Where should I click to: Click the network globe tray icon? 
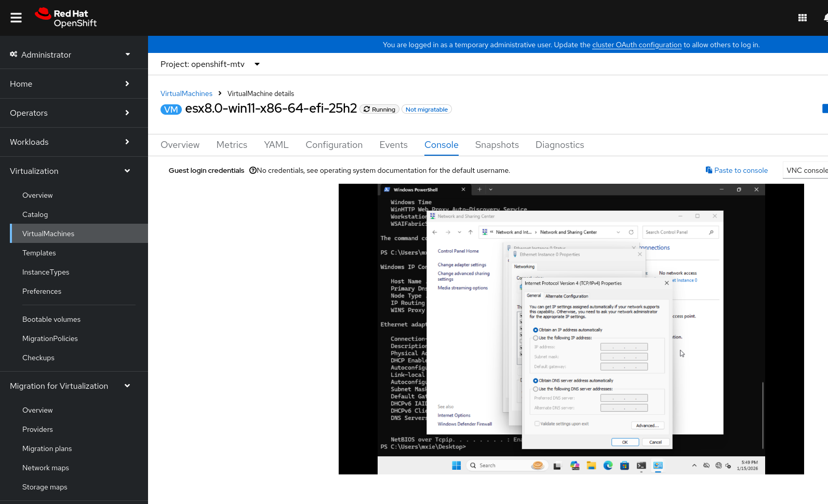coord(718,466)
